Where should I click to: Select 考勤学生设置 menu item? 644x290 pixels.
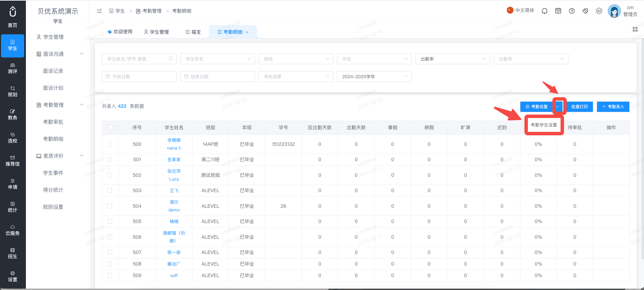pos(544,125)
